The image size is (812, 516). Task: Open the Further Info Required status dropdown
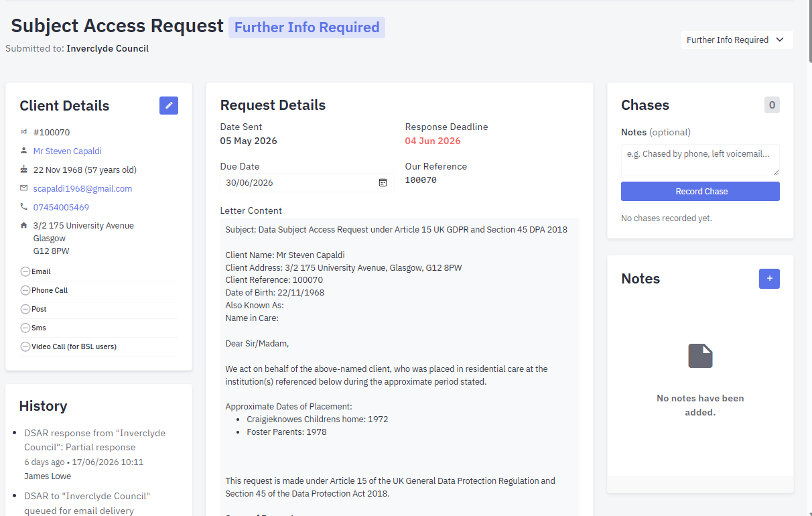[737, 40]
